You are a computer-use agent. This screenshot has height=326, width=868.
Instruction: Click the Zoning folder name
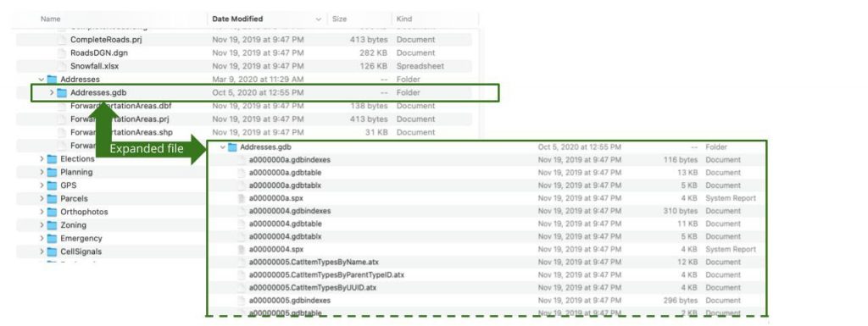click(73, 225)
